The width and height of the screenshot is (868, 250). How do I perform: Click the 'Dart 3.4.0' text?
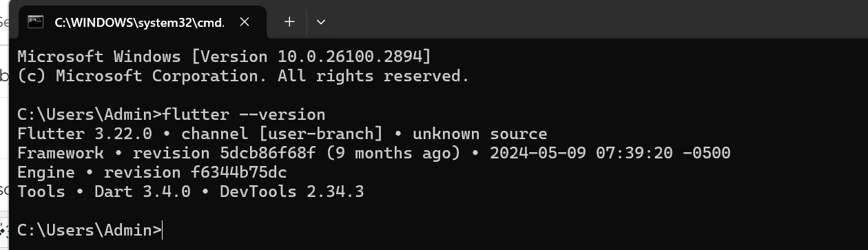(143, 191)
